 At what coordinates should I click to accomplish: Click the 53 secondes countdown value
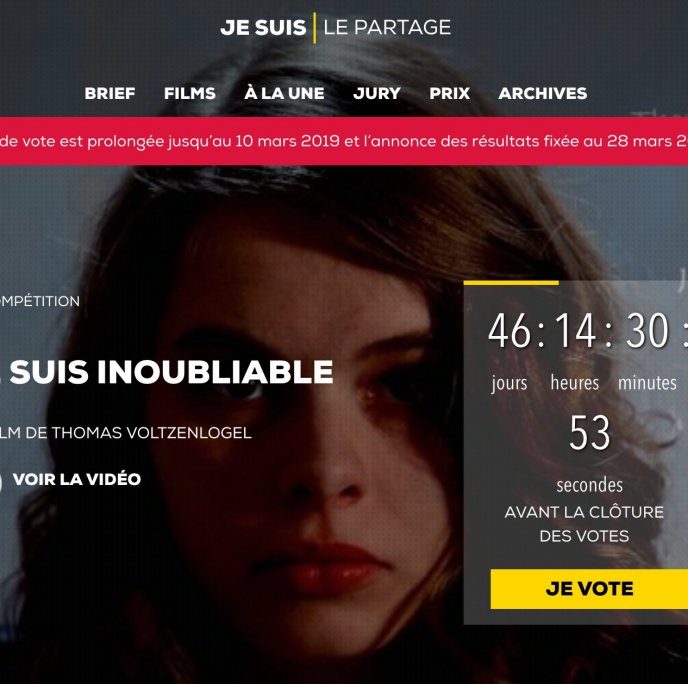[x=590, y=433]
